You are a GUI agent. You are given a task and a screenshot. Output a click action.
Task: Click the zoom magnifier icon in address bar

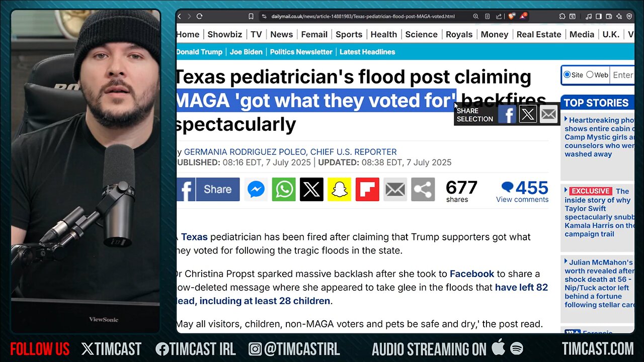476,16
